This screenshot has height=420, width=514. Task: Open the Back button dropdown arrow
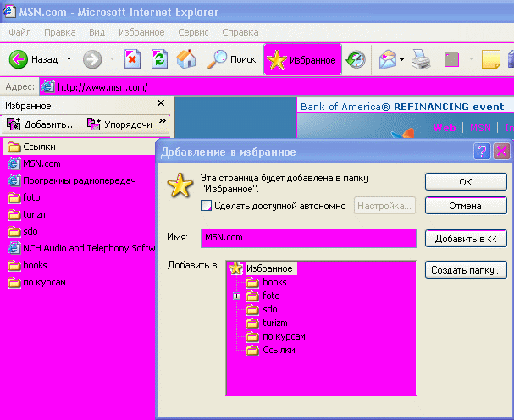coord(67,59)
